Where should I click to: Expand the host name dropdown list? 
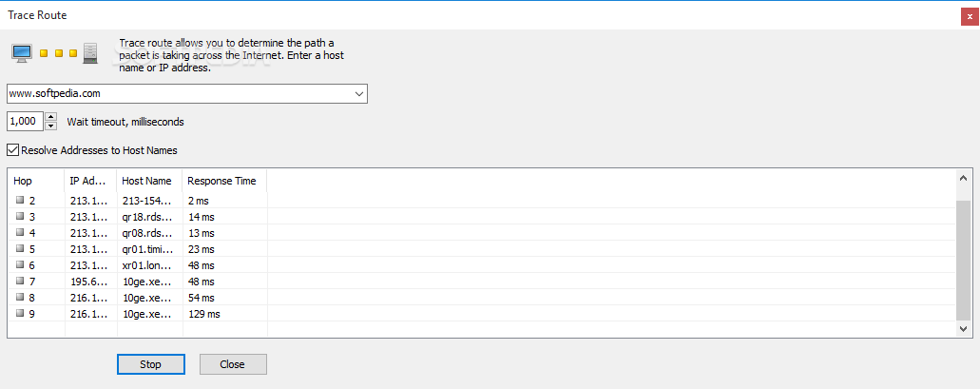point(359,93)
